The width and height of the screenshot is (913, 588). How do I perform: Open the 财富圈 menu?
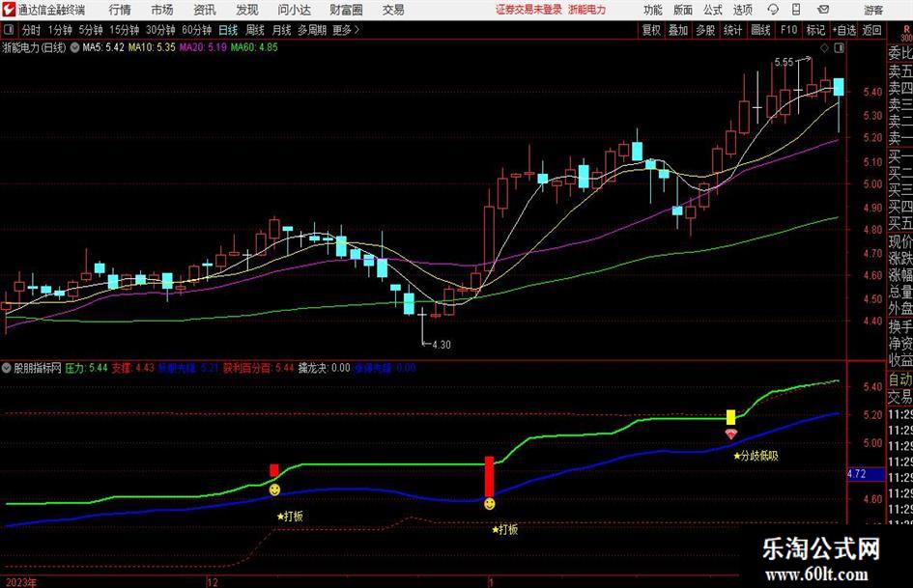(346, 10)
